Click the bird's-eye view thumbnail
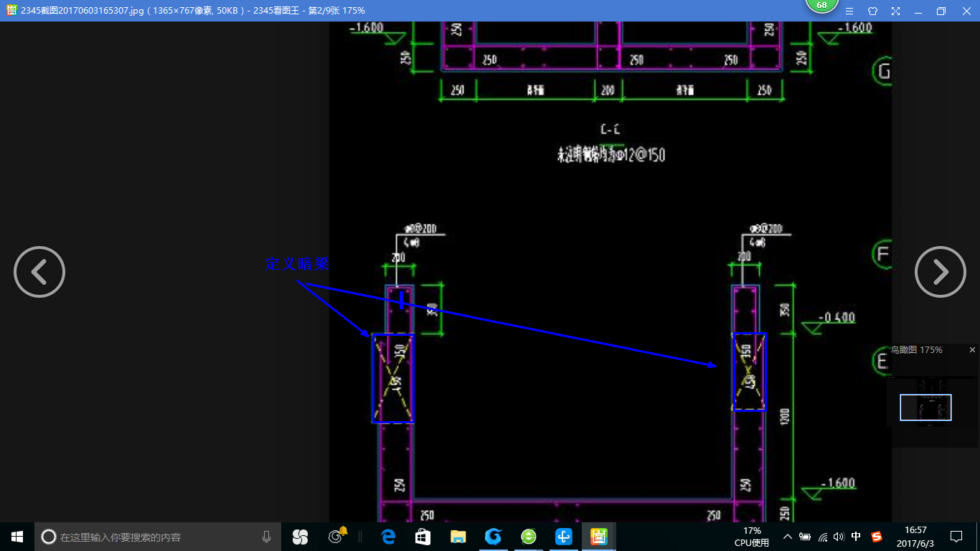The width and height of the screenshot is (980, 551). (x=925, y=408)
